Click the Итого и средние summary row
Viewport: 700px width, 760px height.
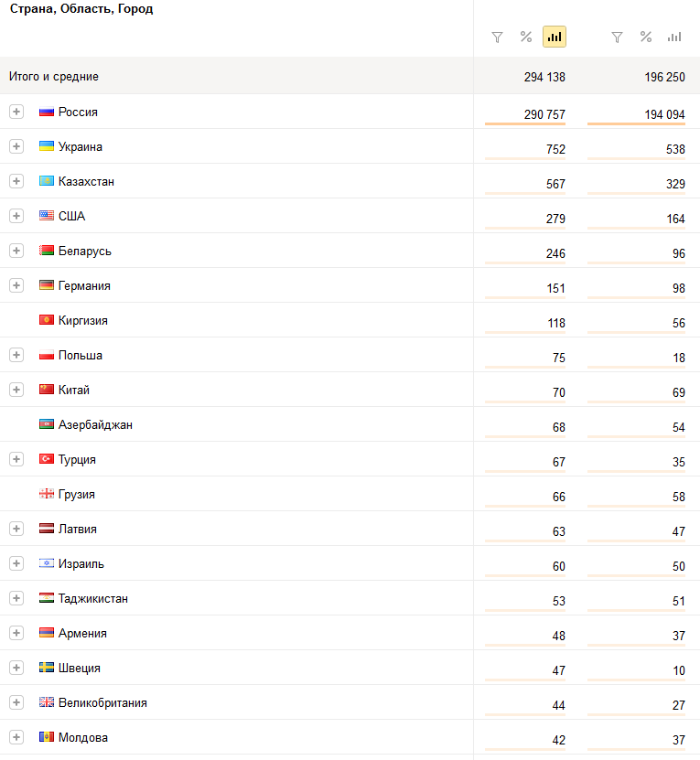point(350,76)
